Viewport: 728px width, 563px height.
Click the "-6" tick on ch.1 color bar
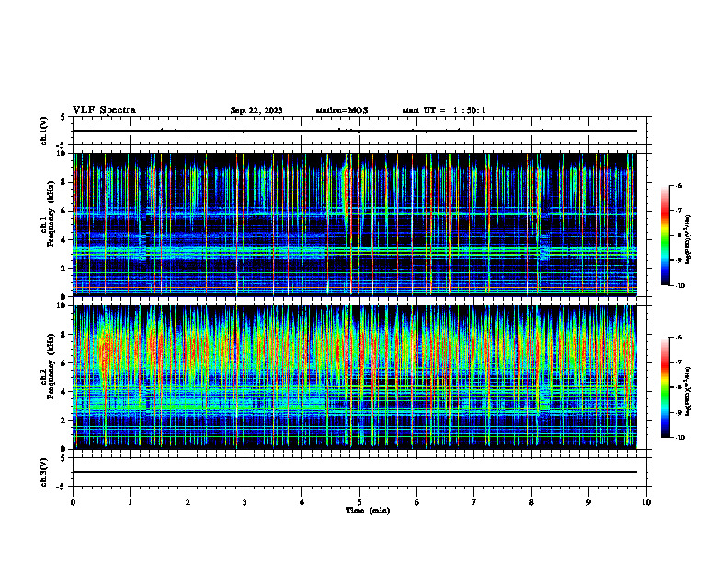[x=678, y=186]
